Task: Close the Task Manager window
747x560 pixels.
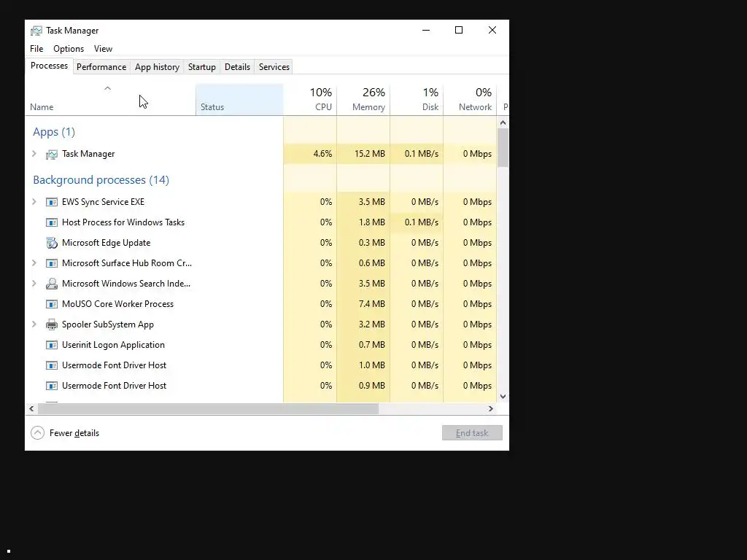Action: (x=492, y=31)
